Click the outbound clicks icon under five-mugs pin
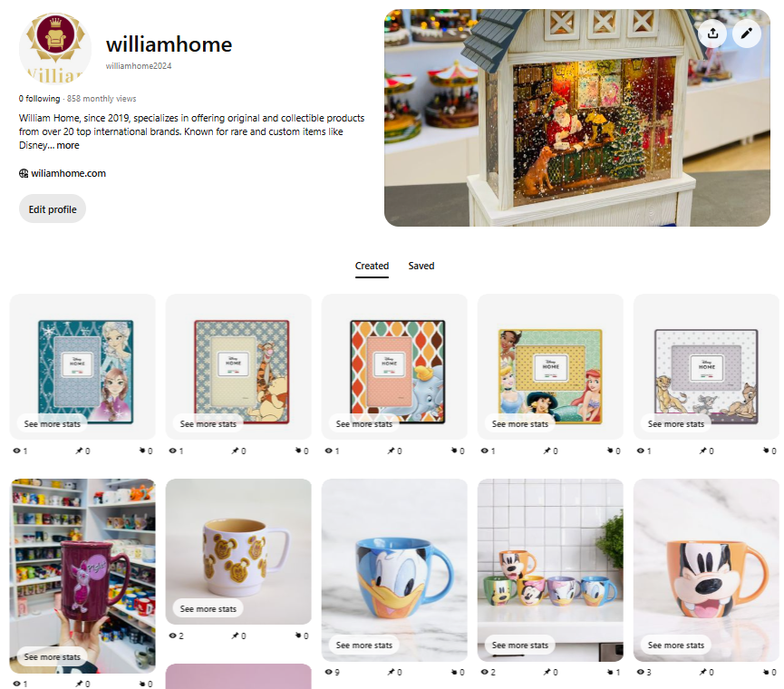The height and width of the screenshot is (689, 784). tap(610, 672)
